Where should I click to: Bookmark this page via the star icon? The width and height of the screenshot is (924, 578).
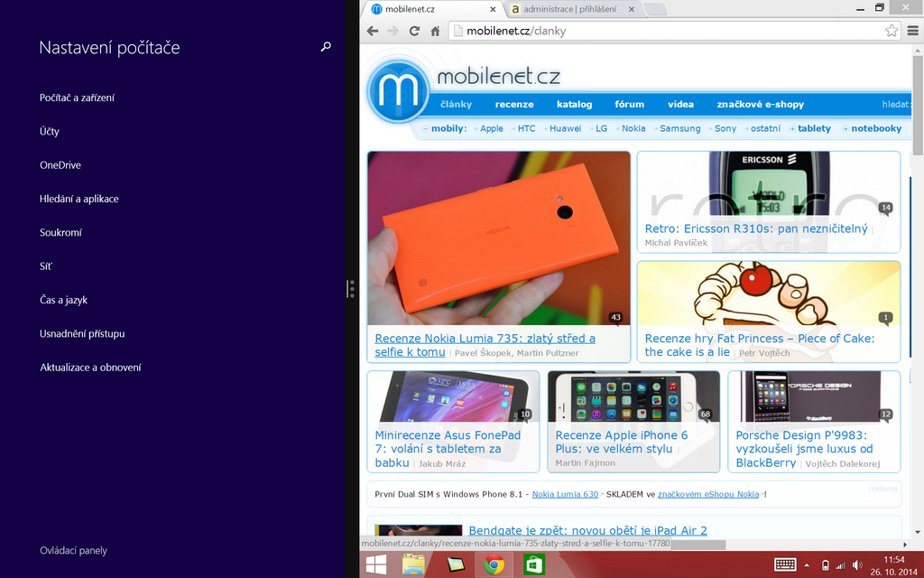(x=891, y=30)
